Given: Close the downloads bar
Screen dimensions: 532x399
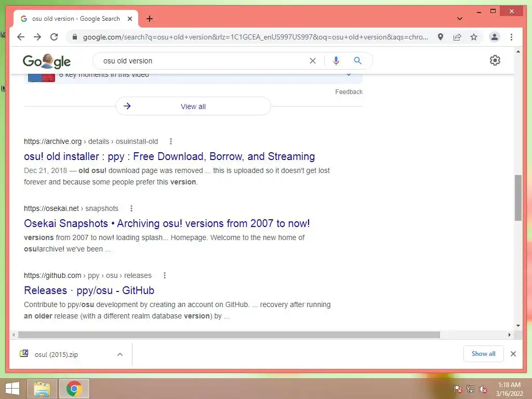Looking at the screenshot, I should tap(513, 354).
